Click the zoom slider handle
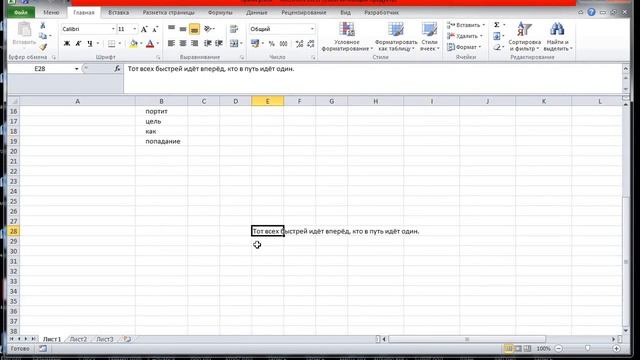 click(588, 349)
